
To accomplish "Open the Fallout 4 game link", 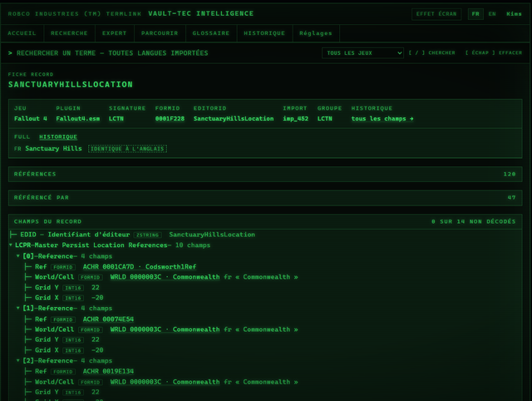I will click(31, 118).
